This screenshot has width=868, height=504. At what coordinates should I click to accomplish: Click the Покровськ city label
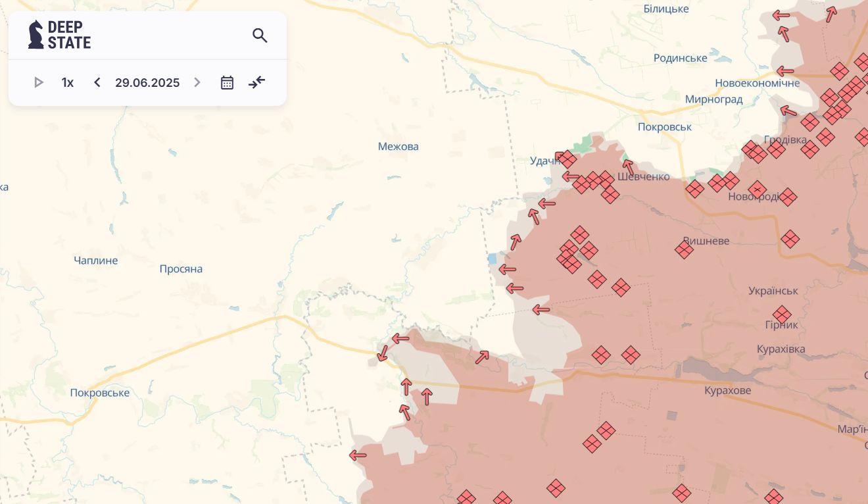(x=664, y=127)
